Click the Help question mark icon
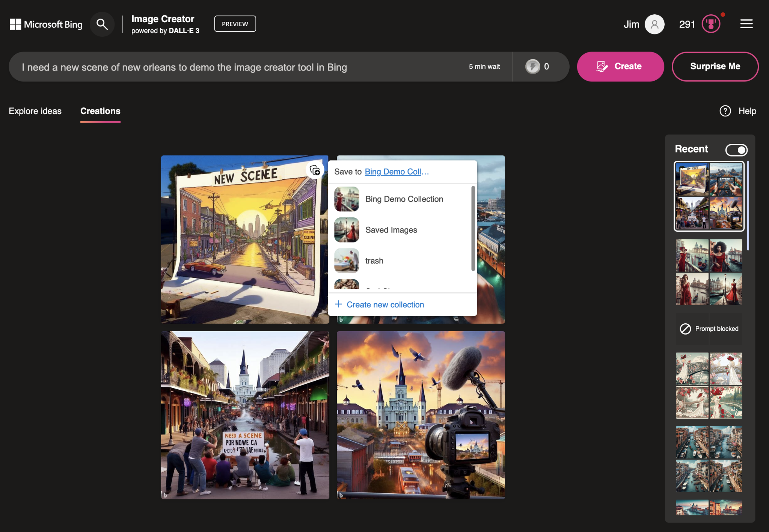The height and width of the screenshot is (532, 769). pyautogui.click(x=725, y=111)
